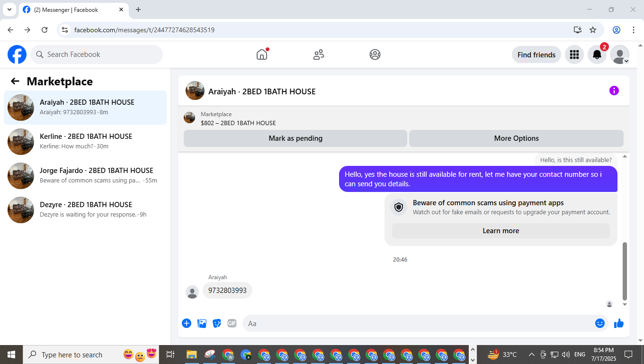This screenshot has width=644, height=364.
Task: Open the tab search dropdown
Action: (x=9, y=9)
